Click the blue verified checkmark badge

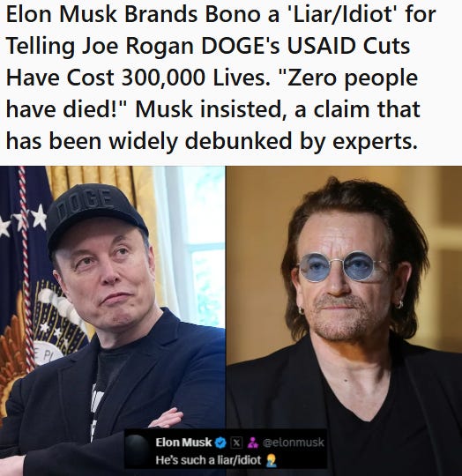(220, 443)
